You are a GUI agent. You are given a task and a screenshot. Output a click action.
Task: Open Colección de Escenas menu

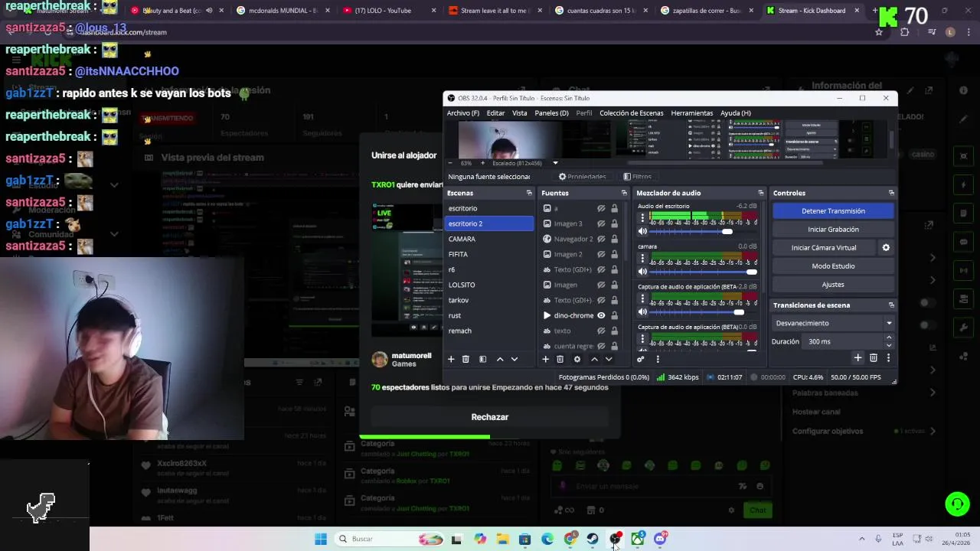tap(631, 113)
